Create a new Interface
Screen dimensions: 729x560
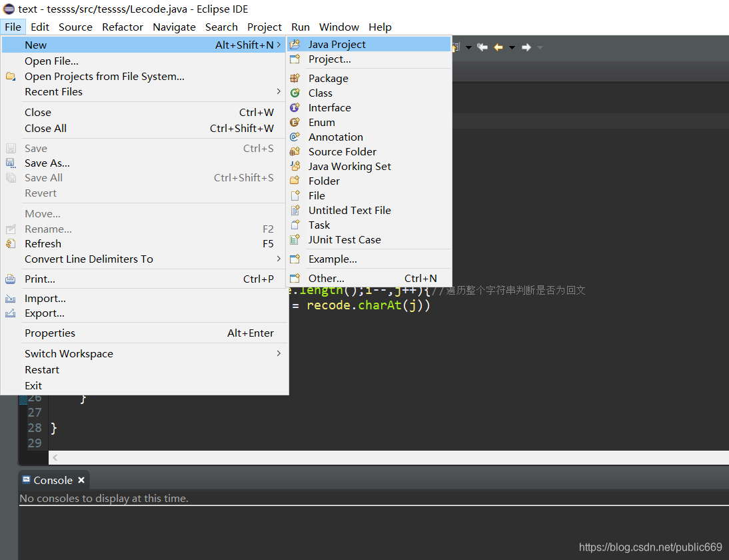point(368,107)
